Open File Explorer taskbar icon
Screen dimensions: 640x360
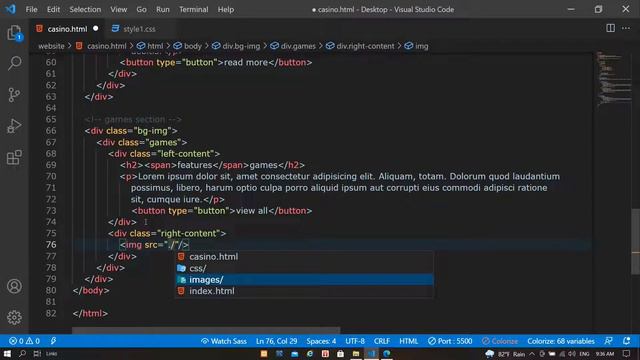356,353
